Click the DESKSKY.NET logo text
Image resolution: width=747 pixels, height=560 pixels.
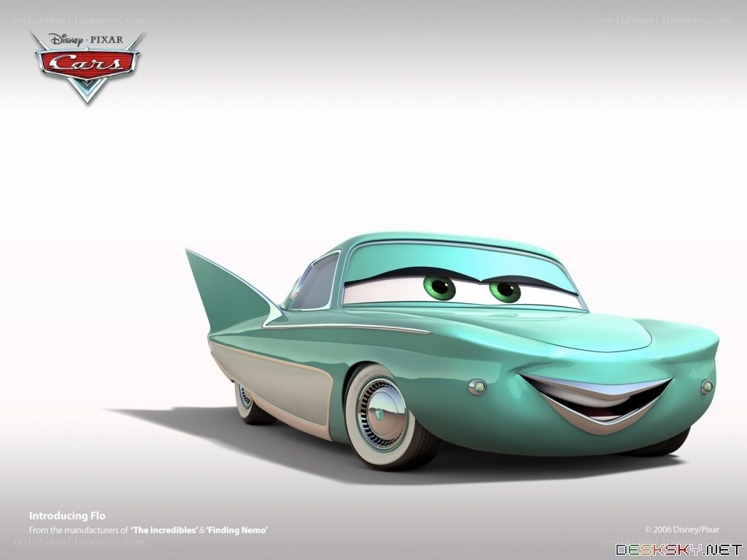(679, 550)
